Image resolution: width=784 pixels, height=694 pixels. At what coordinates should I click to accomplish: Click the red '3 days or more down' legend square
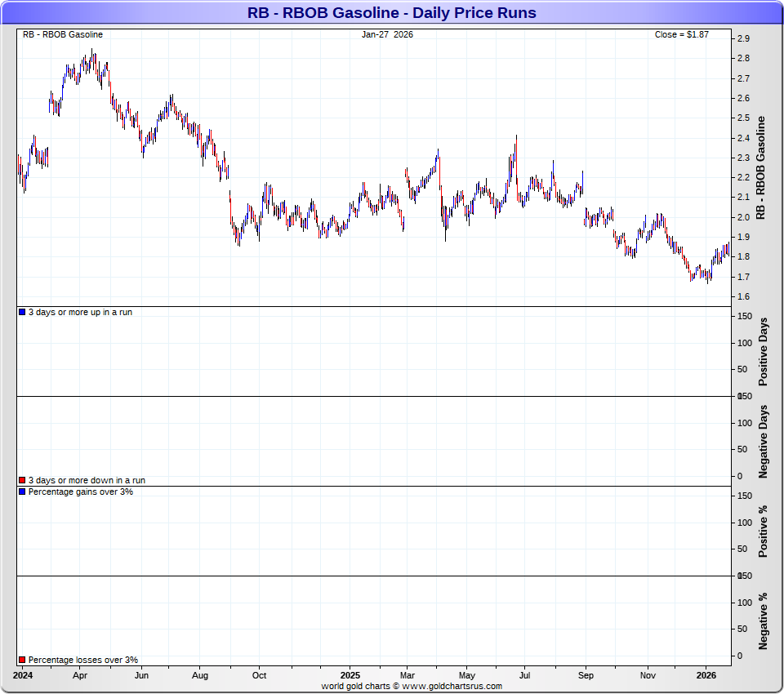pyautogui.click(x=22, y=481)
